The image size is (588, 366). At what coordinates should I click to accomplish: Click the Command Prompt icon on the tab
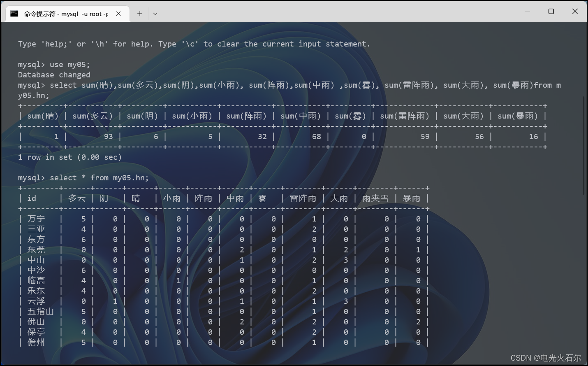coord(14,13)
